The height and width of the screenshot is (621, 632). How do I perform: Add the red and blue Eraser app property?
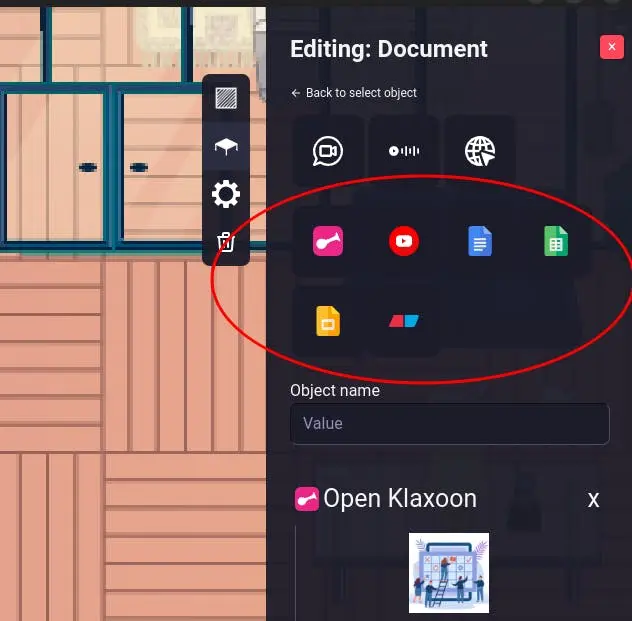pos(404,321)
